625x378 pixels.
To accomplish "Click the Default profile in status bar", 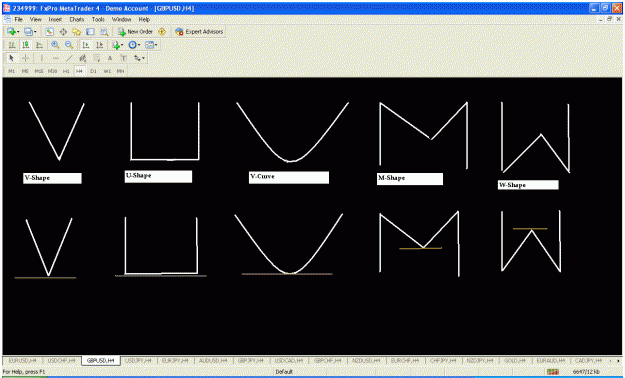I will (x=284, y=372).
